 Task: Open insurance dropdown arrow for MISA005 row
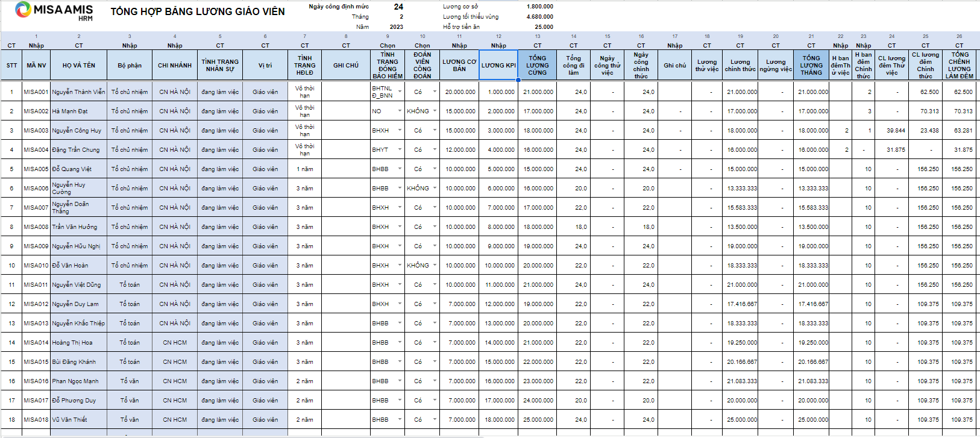[400, 169]
